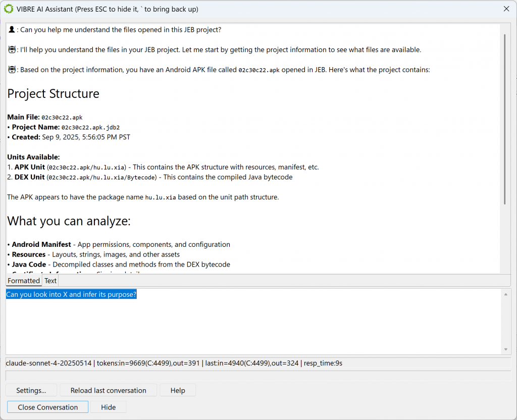
Task: Click the 'Resources' bullet item
Action: [x=93, y=254]
